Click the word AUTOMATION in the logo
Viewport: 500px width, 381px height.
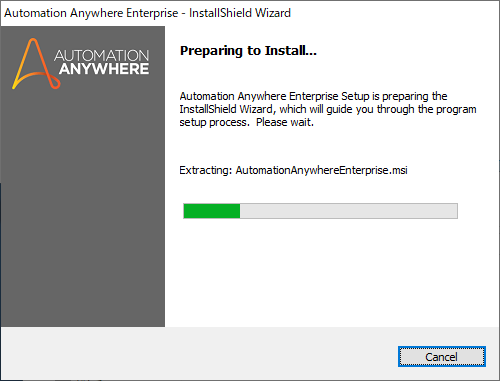click(102, 55)
